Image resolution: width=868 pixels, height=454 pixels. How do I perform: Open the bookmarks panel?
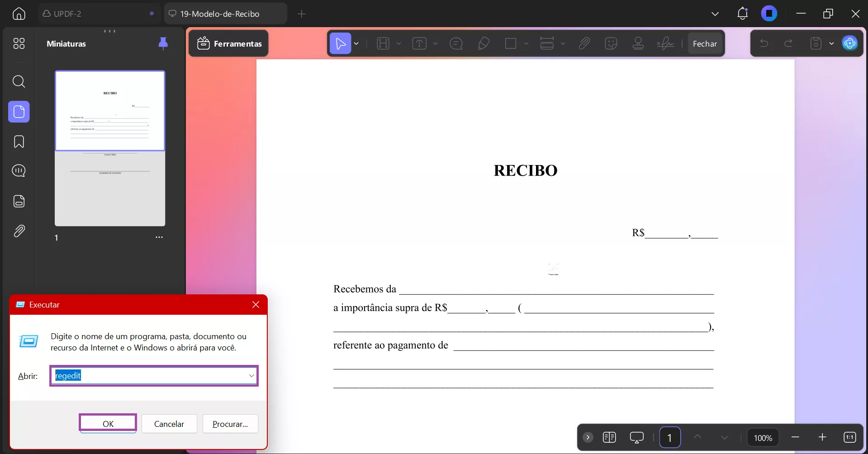coord(19,142)
